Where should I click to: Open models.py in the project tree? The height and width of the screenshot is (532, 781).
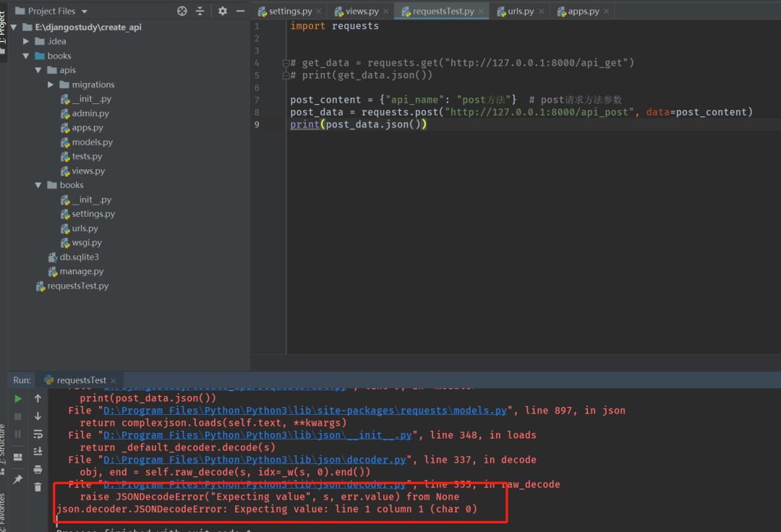point(87,142)
